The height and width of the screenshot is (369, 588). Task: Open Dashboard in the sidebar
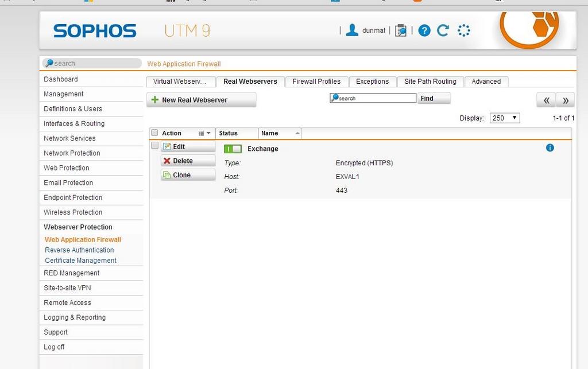[x=91, y=79]
